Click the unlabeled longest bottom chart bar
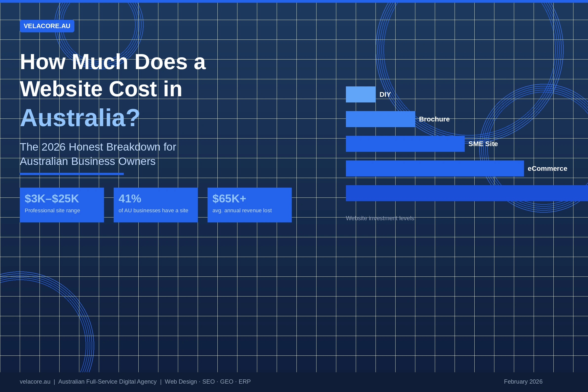This screenshot has width=588, height=392. (467, 193)
